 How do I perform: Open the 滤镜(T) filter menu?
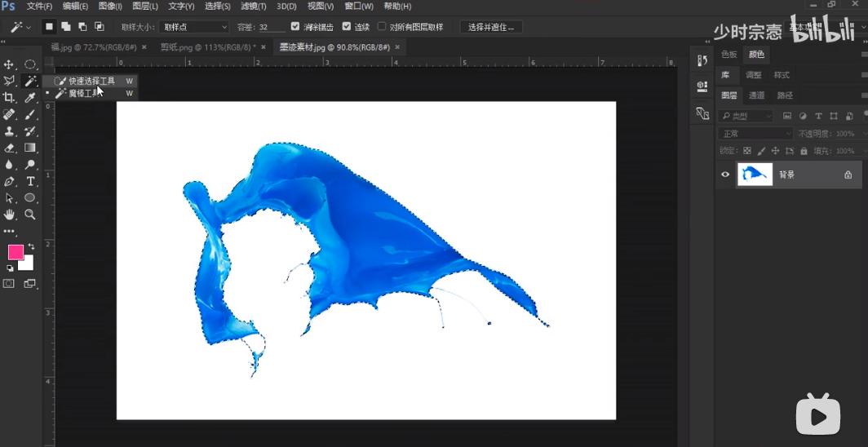point(254,7)
